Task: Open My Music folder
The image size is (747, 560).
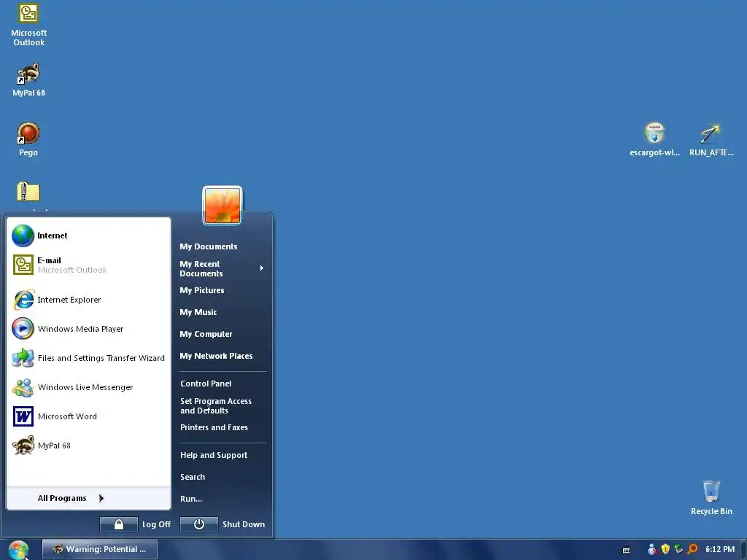Action: (x=222, y=312)
